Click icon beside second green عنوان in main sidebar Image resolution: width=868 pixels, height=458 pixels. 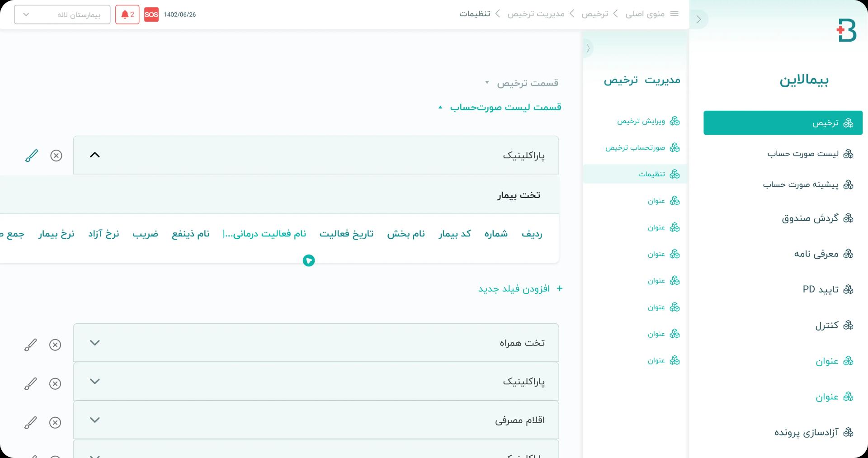(x=848, y=397)
